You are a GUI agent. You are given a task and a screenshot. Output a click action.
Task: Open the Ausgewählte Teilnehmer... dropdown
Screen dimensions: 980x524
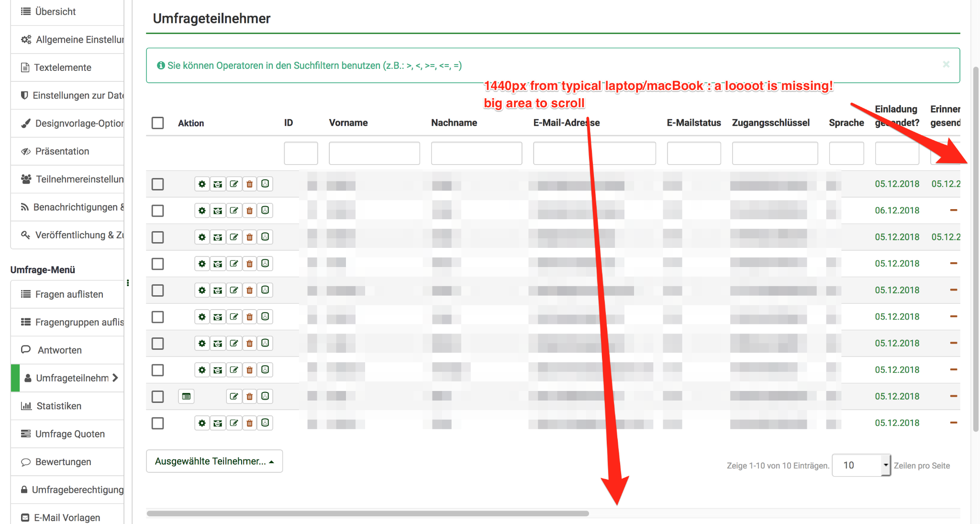[214, 461]
